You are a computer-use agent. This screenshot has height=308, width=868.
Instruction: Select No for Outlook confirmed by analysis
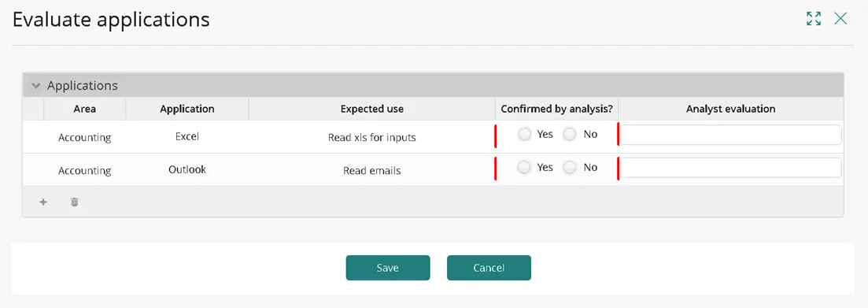point(570,167)
